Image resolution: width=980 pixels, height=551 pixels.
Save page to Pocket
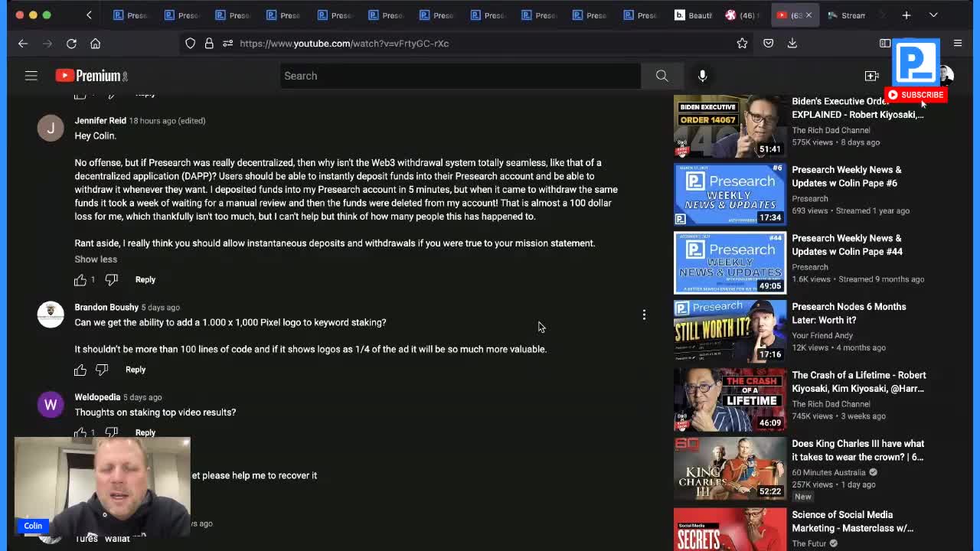(768, 44)
